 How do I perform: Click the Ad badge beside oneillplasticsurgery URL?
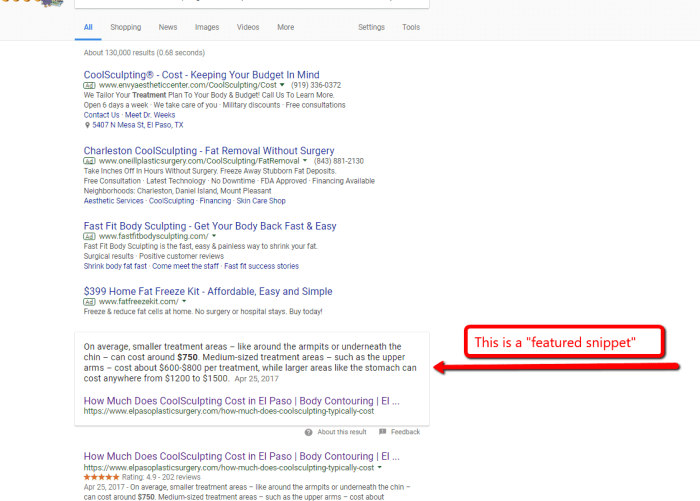click(x=89, y=161)
